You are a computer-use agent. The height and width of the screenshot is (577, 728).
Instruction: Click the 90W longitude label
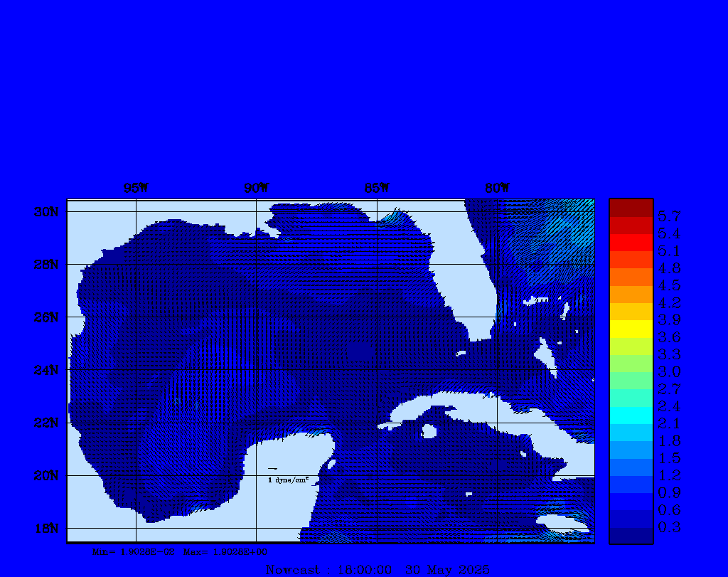click(257, 189)
